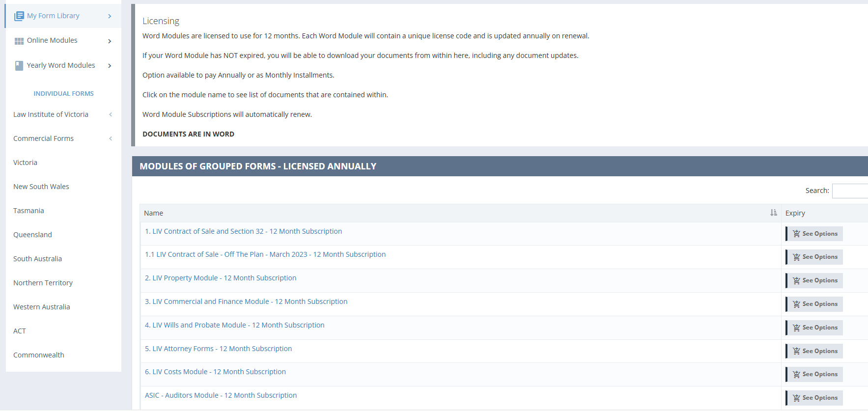868x411 pixels.
Task: Click the Yearly Word Modules book icon
Action: (19, 66)
